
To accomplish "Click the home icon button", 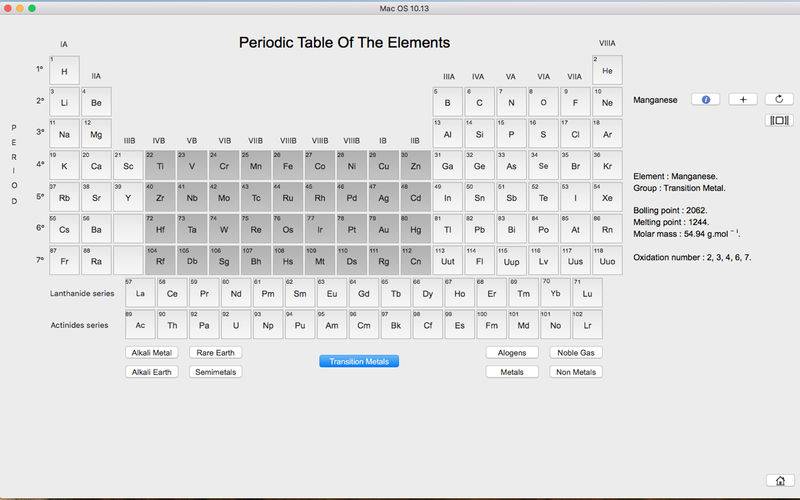I will coord(780,481).
